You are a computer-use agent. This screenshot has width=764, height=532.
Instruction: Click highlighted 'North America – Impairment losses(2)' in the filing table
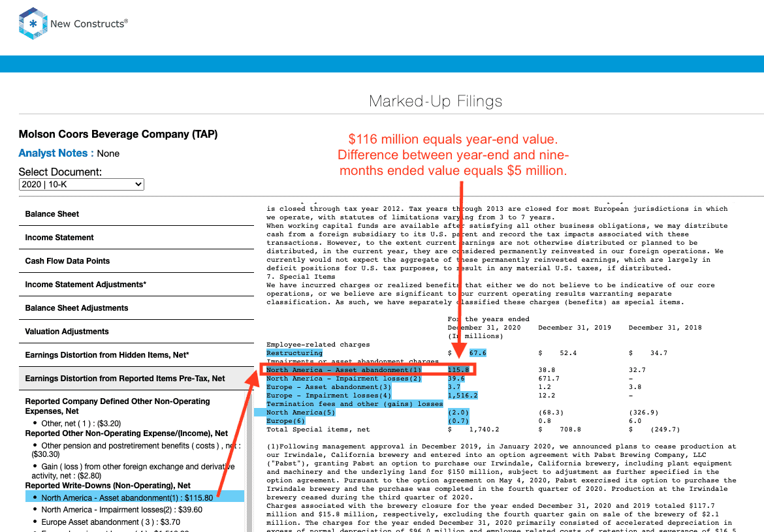(343, 379)
